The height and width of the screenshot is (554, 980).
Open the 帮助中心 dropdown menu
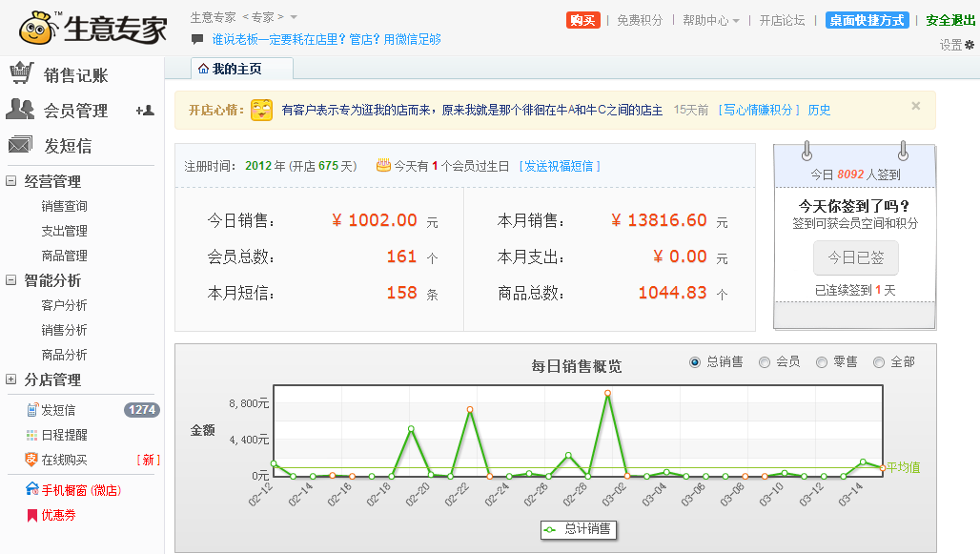pos(711,20)
